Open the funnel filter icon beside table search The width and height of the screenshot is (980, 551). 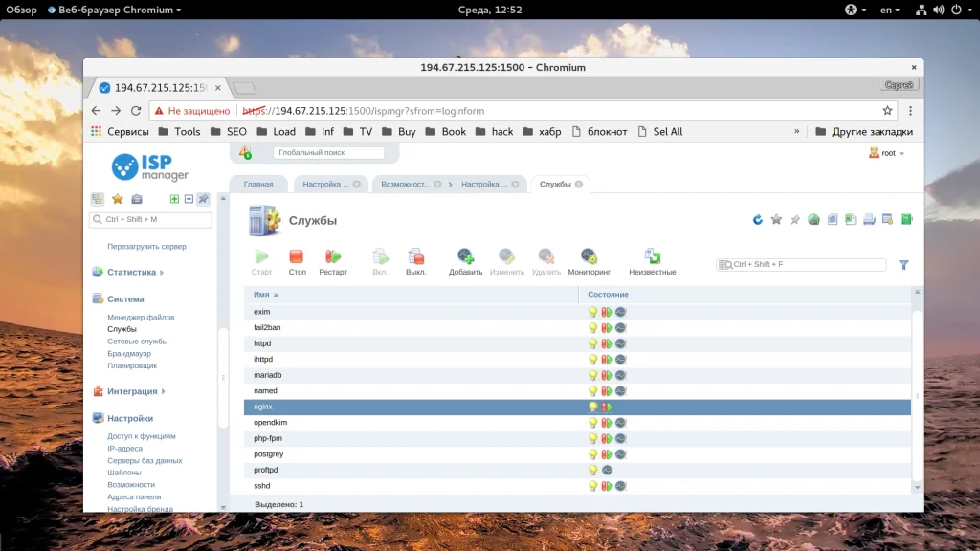[903, 265]
